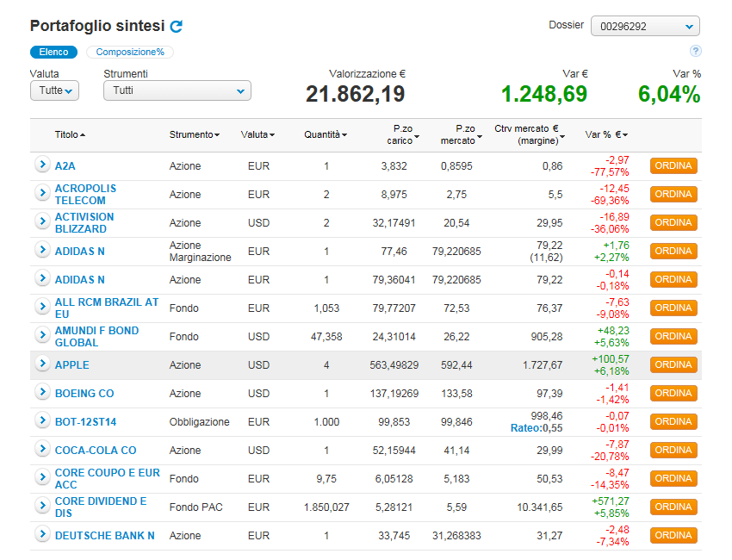
Task: Switch to the Elenco tab
Action: tap(53, 52)
